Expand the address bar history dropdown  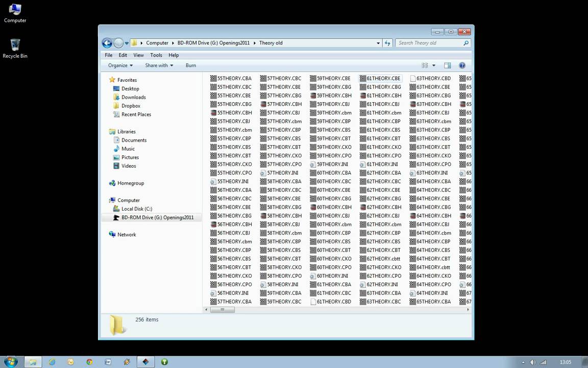click(x=378, y=43)
